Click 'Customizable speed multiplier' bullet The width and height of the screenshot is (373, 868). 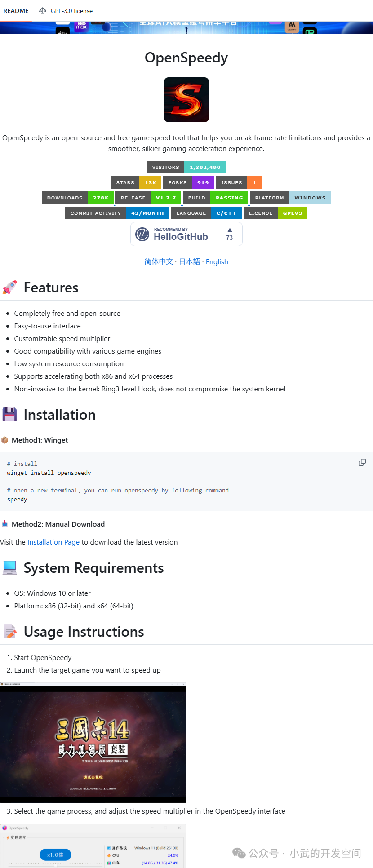62,338
